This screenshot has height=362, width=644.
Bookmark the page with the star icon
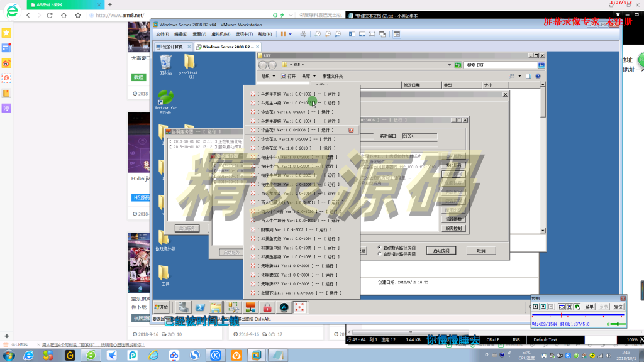(x=77, y=15)
